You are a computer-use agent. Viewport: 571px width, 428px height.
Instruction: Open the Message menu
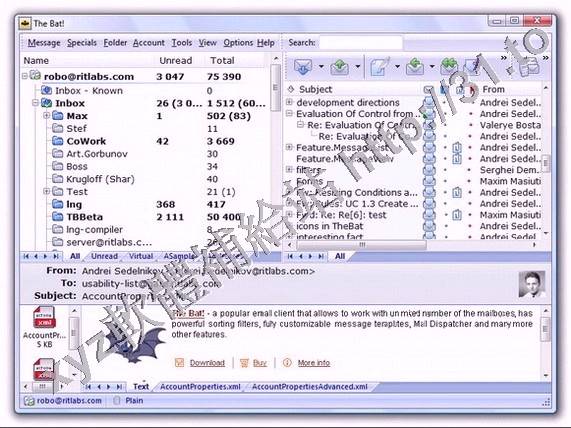[44, 43]
